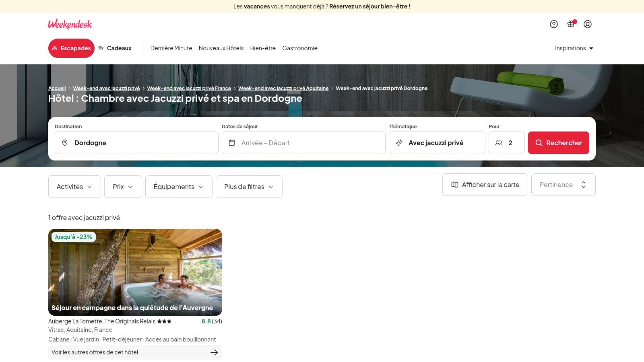Click the Avec jacuzzi privé theme field
644x362 pixels.
pyautogui.click(x=437, y=143)
